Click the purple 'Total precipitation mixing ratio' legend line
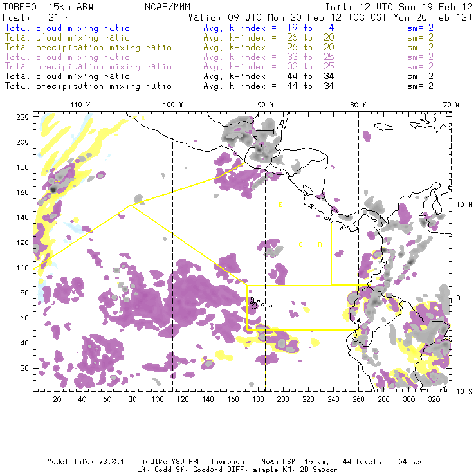 tap(88, 67)
